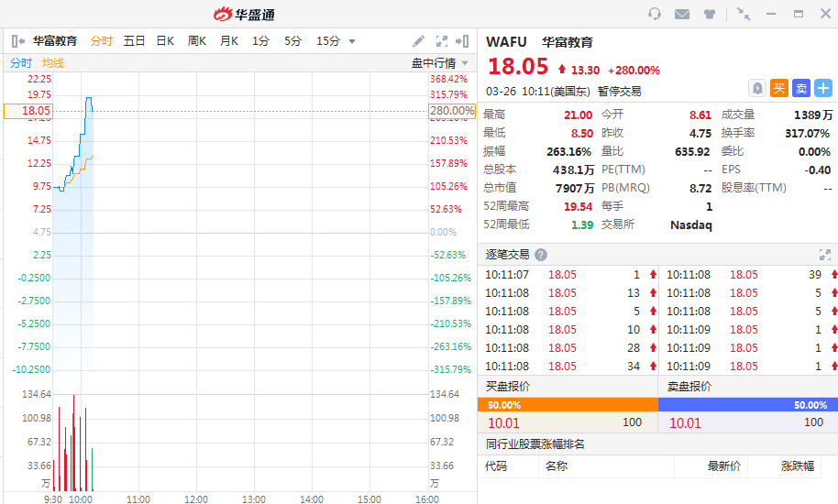Click help icon beside 逐笔交易
This screenshot has height=504, width=838.
coord(541,255)
